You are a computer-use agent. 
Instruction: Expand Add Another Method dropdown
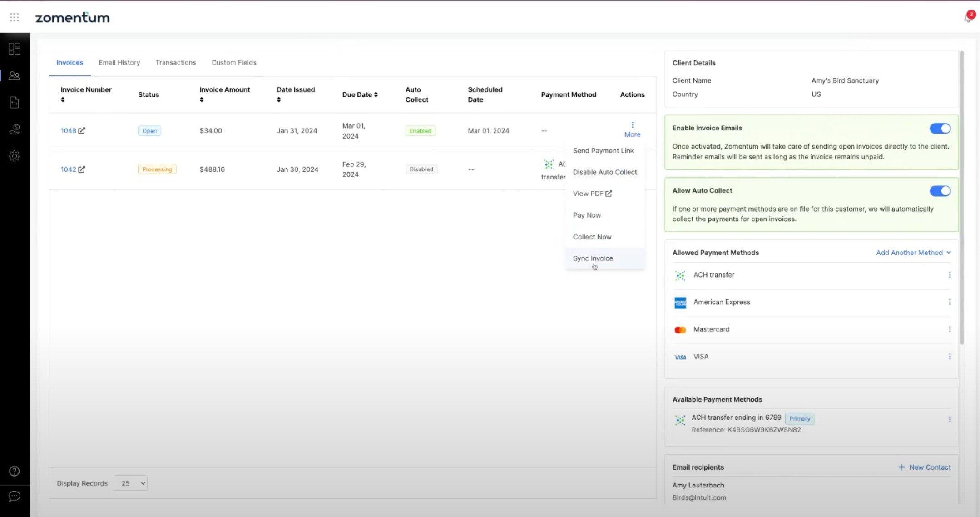(913, 253)
